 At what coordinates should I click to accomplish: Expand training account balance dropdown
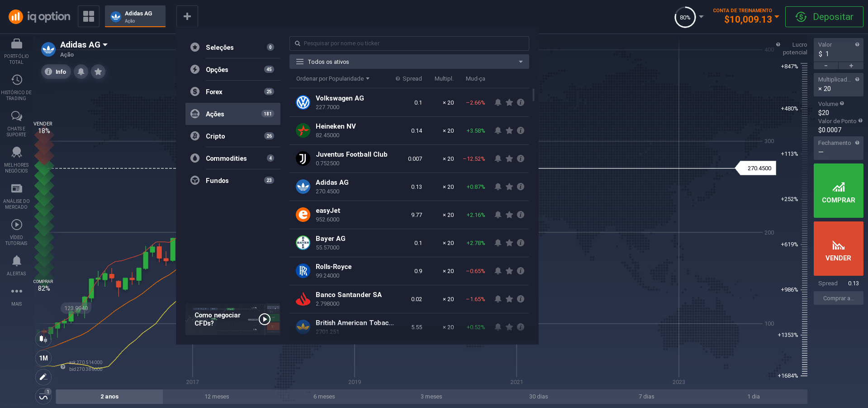coord(777,17)
